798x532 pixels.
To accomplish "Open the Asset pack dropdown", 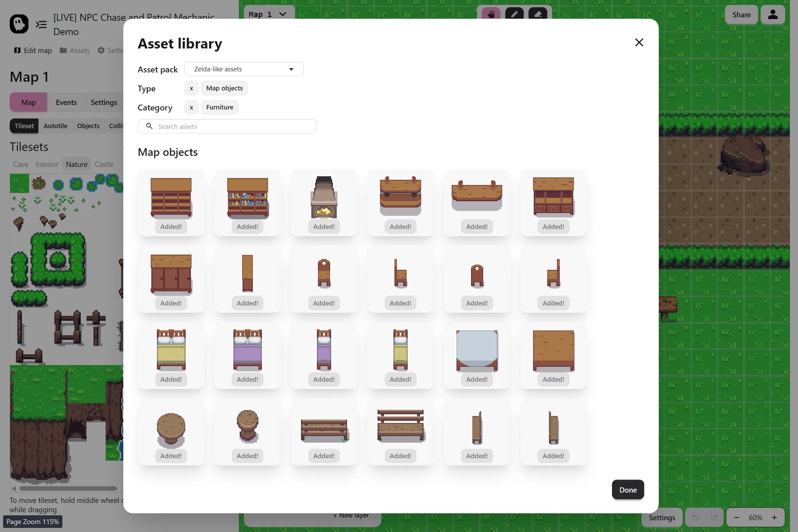I will (x=244, y=69).
